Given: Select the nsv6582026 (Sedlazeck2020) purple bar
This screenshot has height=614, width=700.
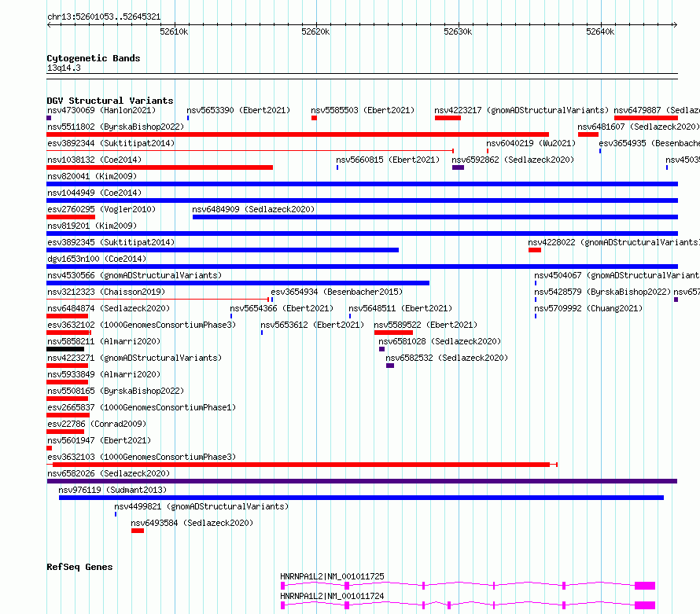Looking at the screenshot, I should click(x=362, y=481).
